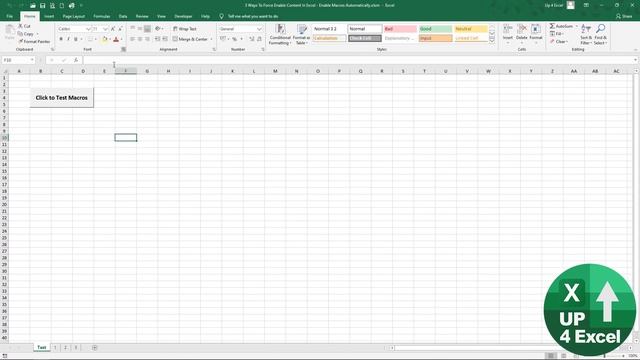
Task: Click Decrease Font Size icon
Action: pyautogui.click(x=120, y=29)
